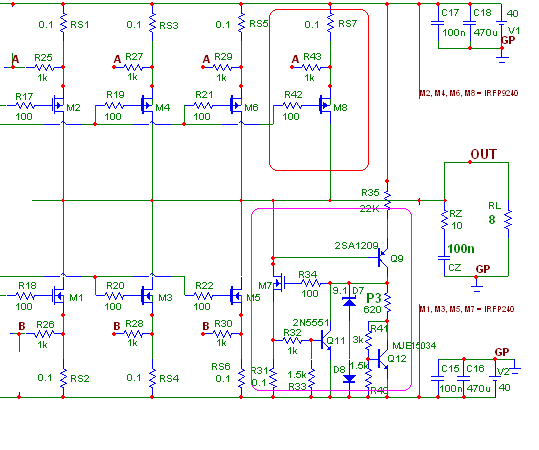Select the M4 MOSFET symbol
This screenshot has width=539, height=450.
tap(147, 106)
